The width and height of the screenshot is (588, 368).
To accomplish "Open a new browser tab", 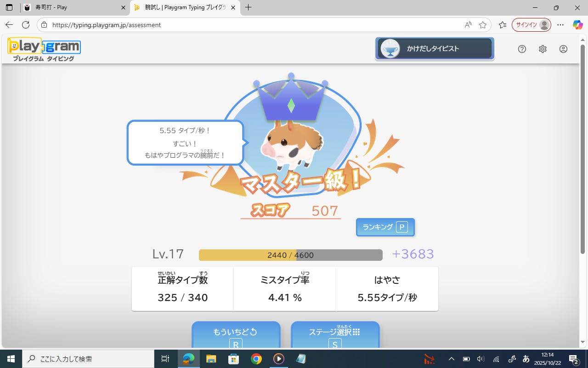I will (x=249, y=8).
